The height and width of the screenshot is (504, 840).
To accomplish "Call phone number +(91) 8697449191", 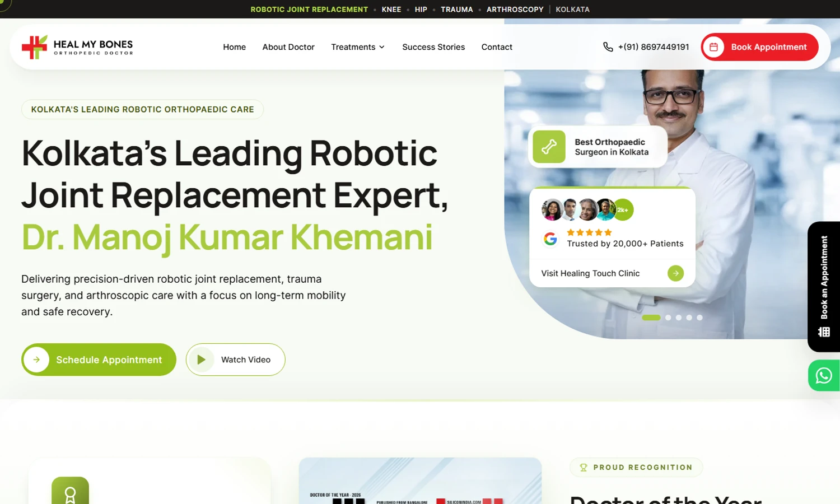I will 654,47.
